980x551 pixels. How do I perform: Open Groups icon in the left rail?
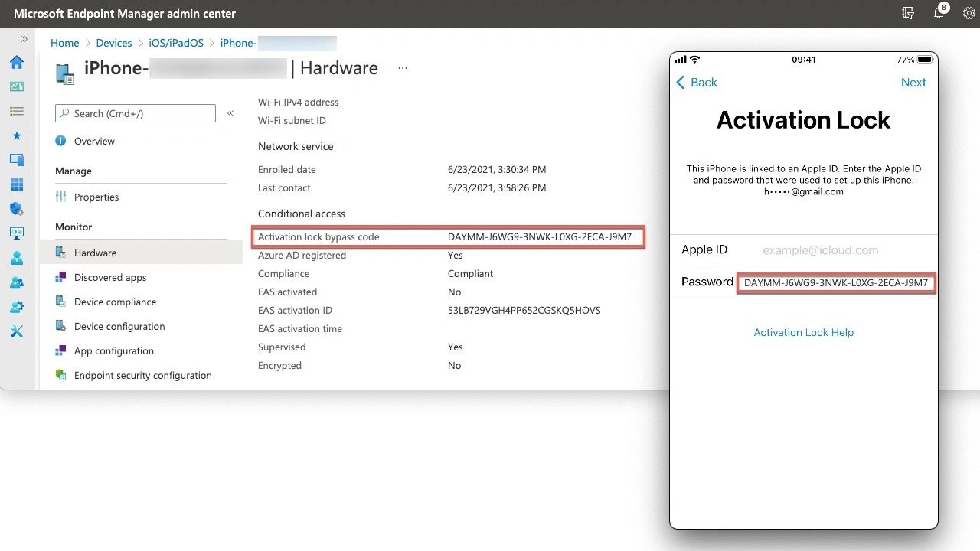pyautogui.click(x=16, y=282)
